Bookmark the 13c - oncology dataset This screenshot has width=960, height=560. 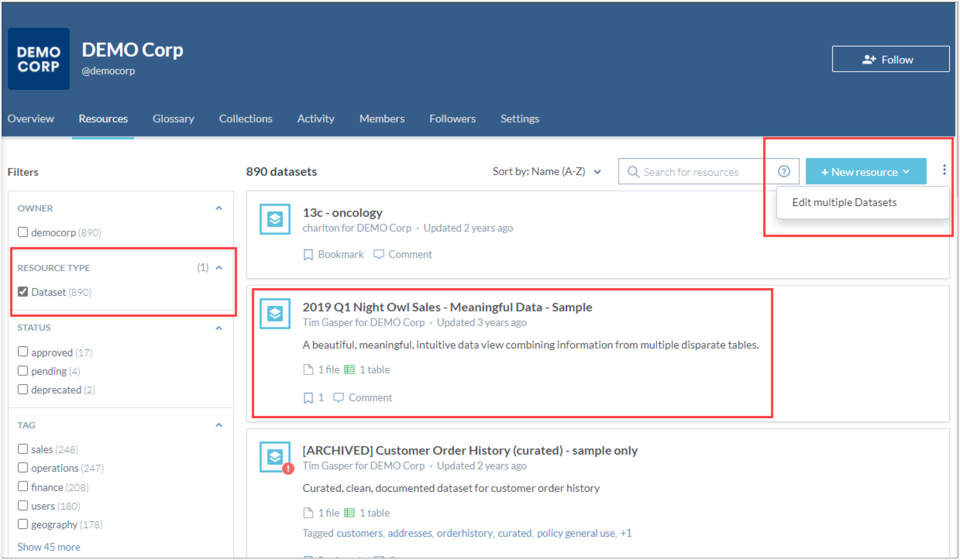[x=333, y=254]
